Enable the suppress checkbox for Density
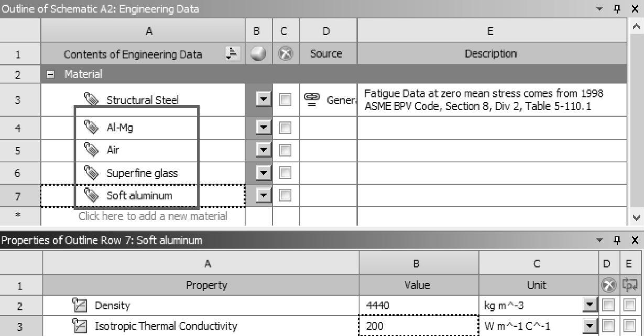Image resolution: width=644 pixels, height=336 pixels. click(x=608, y=306)
